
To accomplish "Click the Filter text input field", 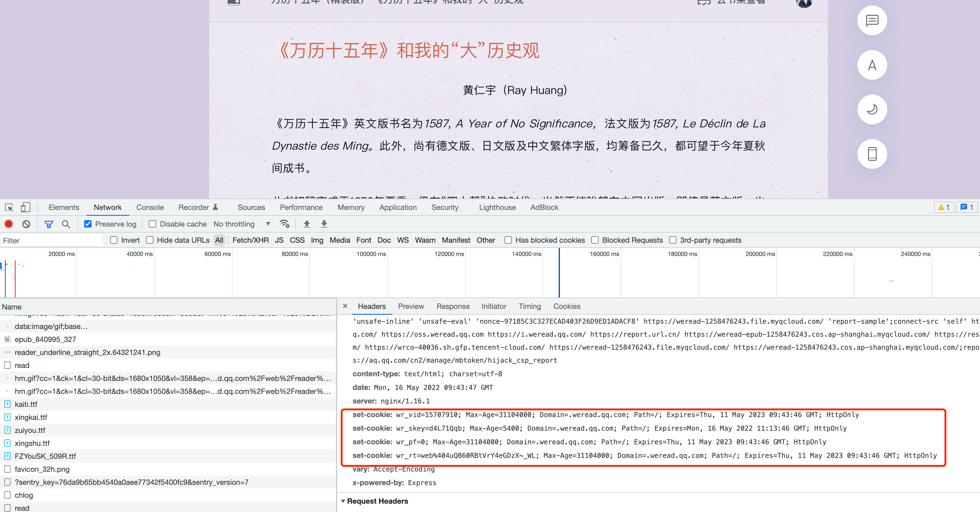I will click(x=51, y=240).
